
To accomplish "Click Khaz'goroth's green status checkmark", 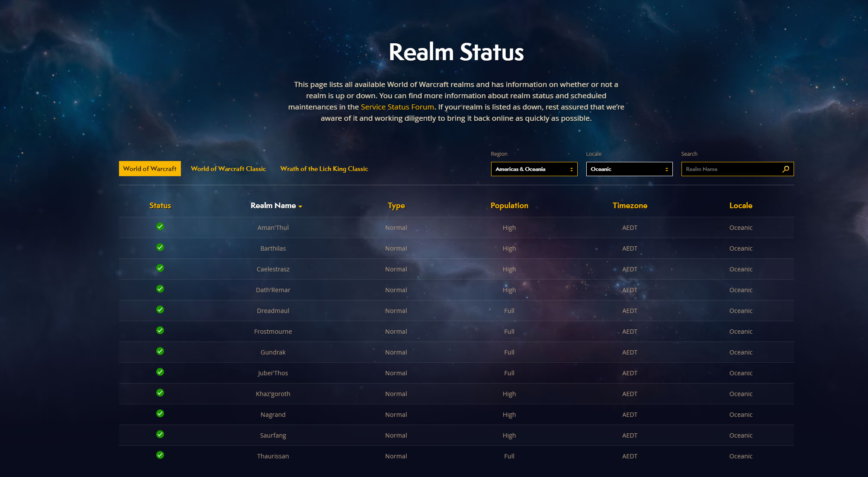I will pyautogui.click(x=160, y=393).
